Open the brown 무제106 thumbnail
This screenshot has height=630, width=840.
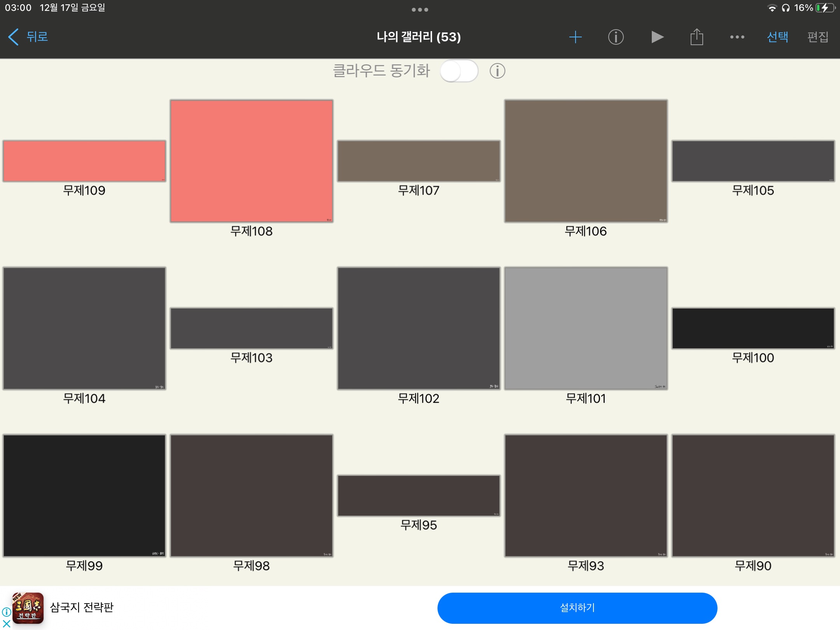pyautogui.click(x=586, y=161)
